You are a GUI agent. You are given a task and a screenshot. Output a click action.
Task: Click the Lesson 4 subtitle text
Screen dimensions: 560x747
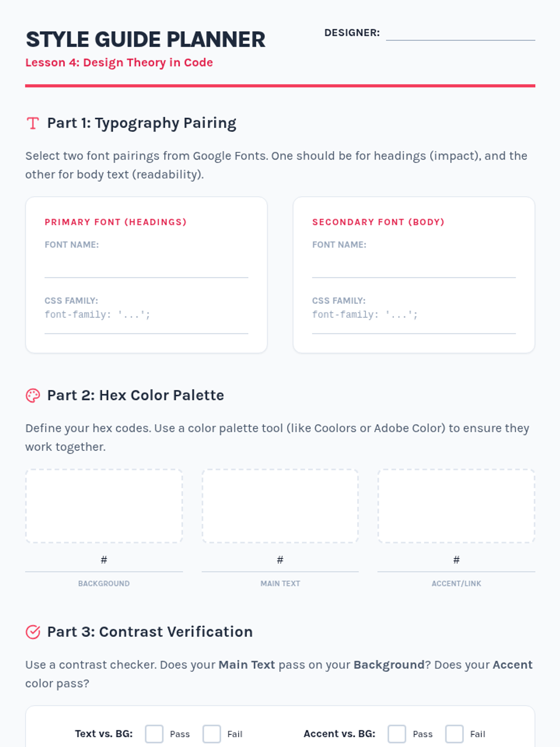(x=119, y=63)
